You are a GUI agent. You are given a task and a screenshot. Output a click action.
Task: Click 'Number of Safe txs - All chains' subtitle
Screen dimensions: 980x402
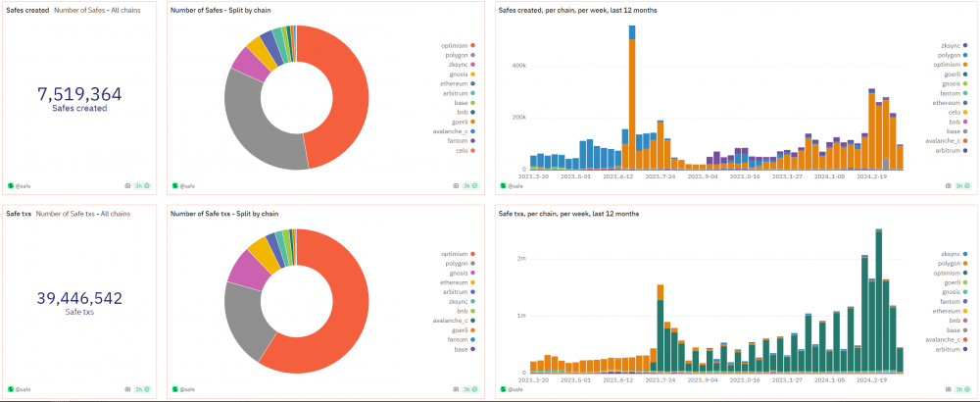(x=83, y=214)
